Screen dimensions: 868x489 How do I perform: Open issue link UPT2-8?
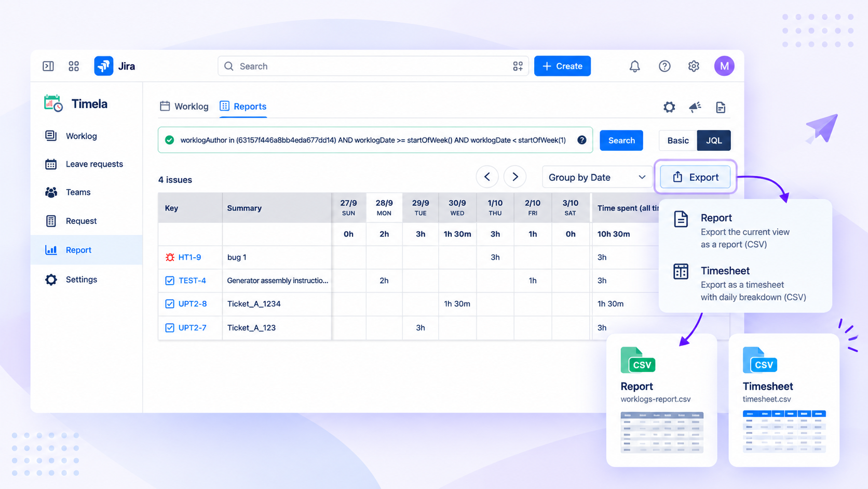193,304
